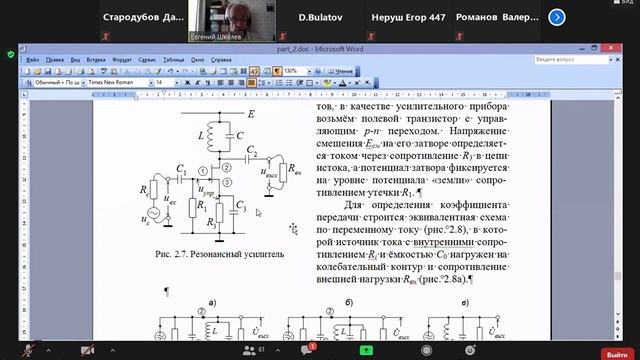Open Zoom chat with unread badge
The image size is (640, 360).
[x=308, y=350]
